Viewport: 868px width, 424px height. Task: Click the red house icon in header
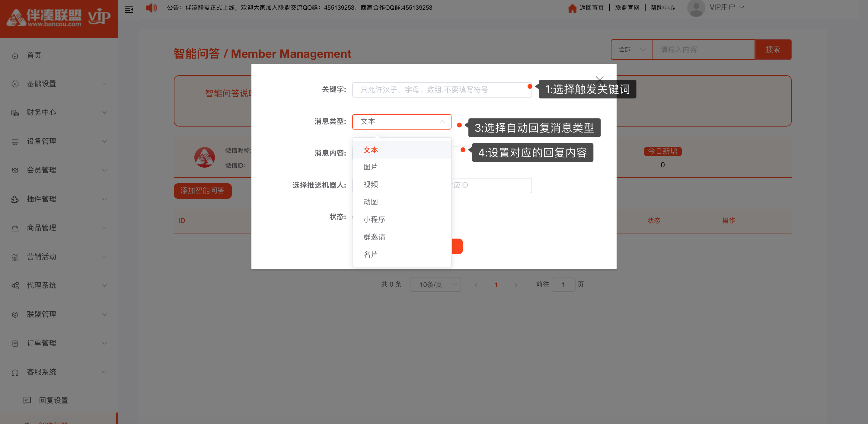coord(572,8)
